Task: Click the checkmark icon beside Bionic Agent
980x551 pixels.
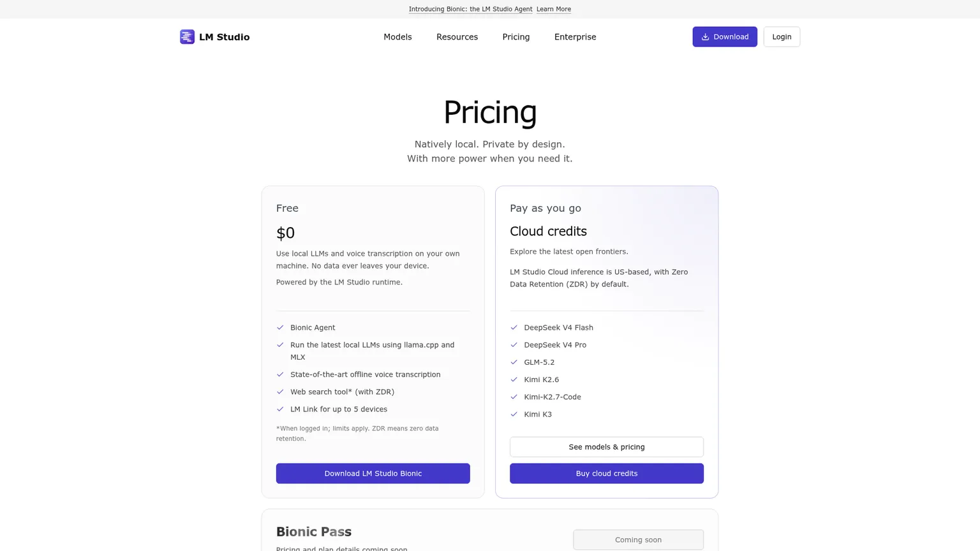Action: pyautogui.click(x=280, y=328)
